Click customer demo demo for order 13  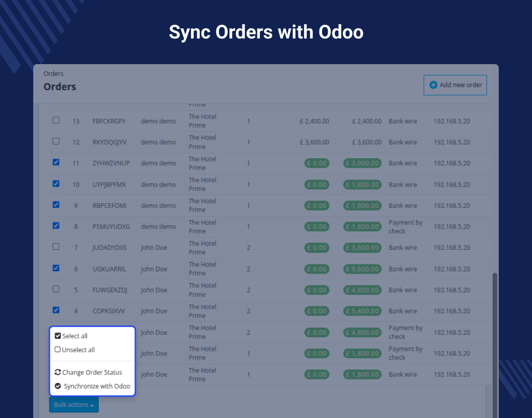pyautogui.click(x=159, y=121)
